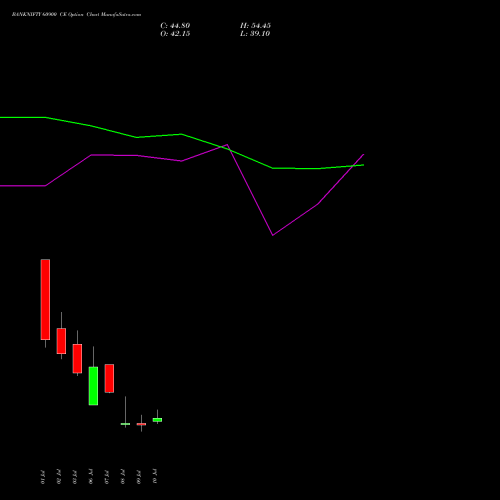Click the green 06 Jul candlestick body
Image resolution: width=500 pixels, height=500 pixels.
93,386
